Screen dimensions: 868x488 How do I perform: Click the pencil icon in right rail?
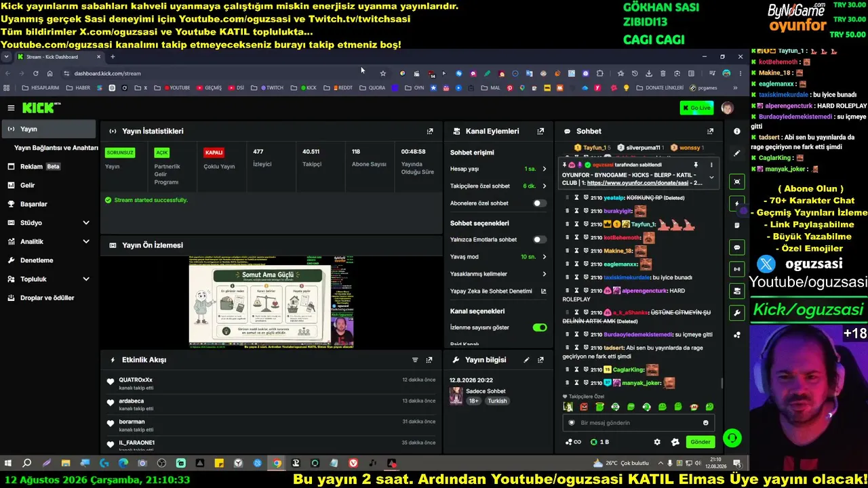737,153
